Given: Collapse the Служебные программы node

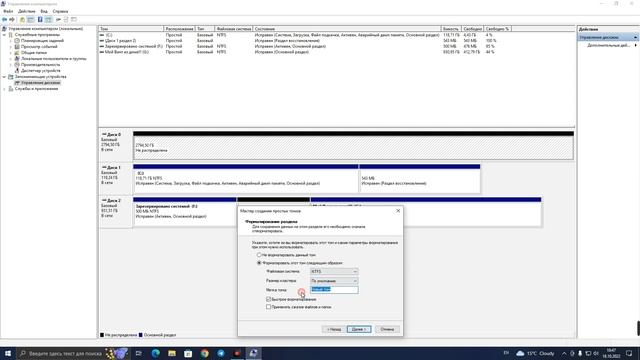Looking at the screenshot, I should pos(4,35).
